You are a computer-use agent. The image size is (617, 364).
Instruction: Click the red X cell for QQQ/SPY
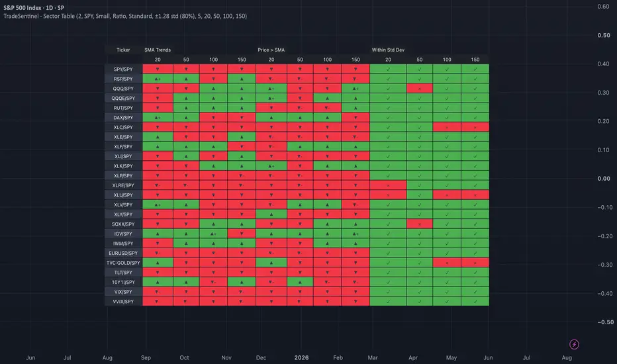click(420, 89)
